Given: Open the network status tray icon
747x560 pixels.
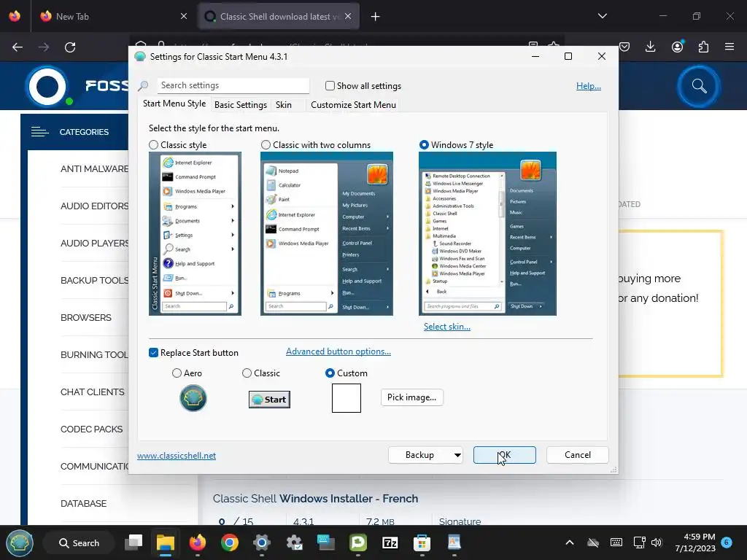Looking at the screenshot, I should pyautogui.click(x=639, y=542).
